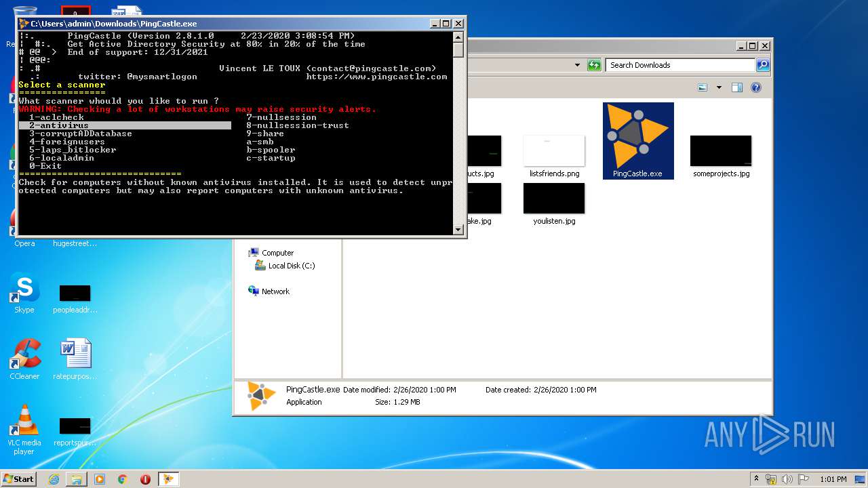Click the c-startup line
Viewport: 868px width, 488px height.
(x=271, y=158)
